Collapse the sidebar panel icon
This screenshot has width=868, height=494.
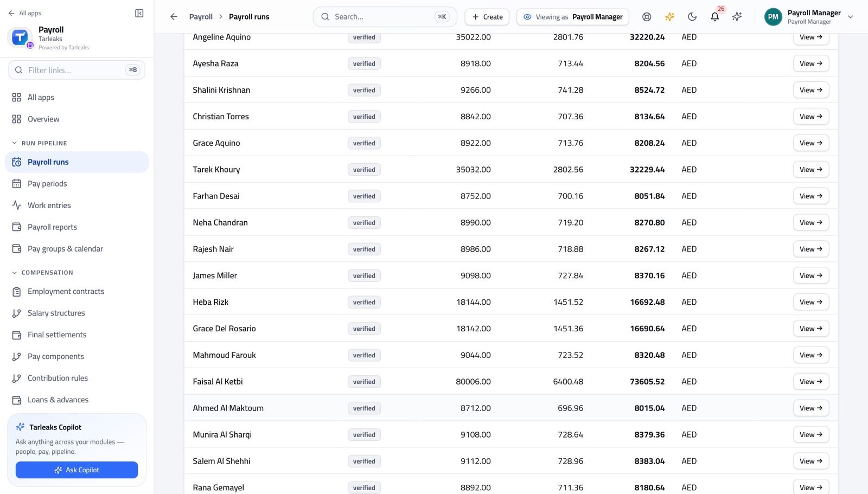(139, 13)
